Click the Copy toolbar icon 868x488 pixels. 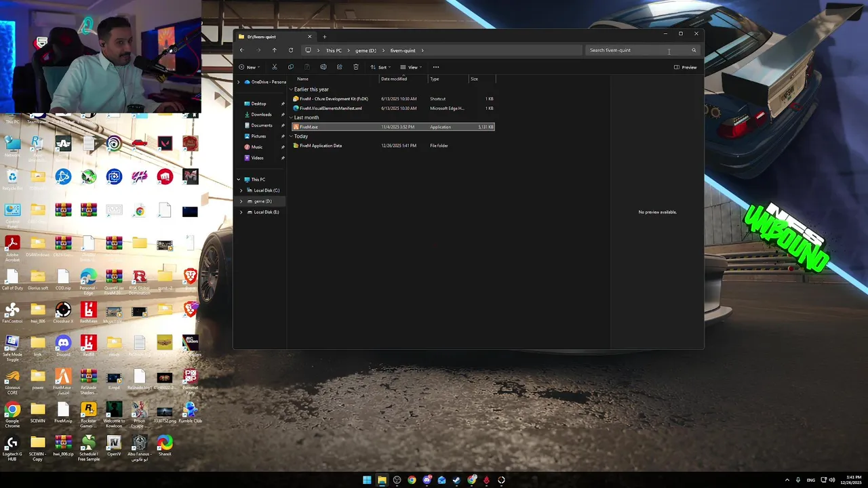[290, 67]
